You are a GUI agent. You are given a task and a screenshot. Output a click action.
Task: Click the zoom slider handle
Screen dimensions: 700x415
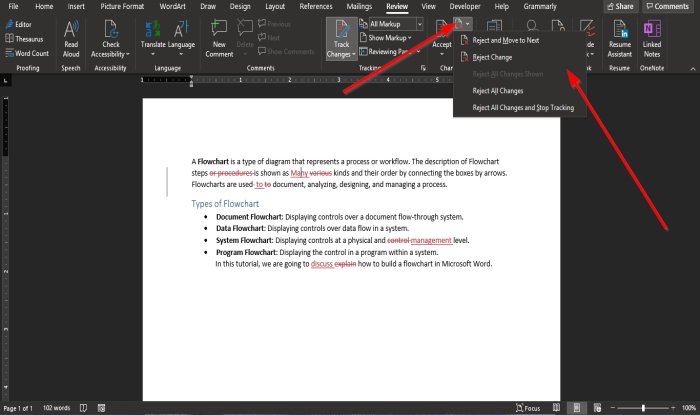[643, 408]
